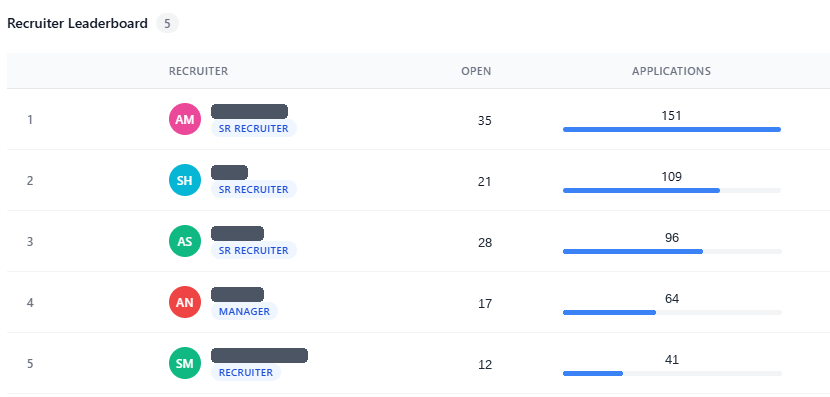Click the SM avatar icon

[185, 363]
